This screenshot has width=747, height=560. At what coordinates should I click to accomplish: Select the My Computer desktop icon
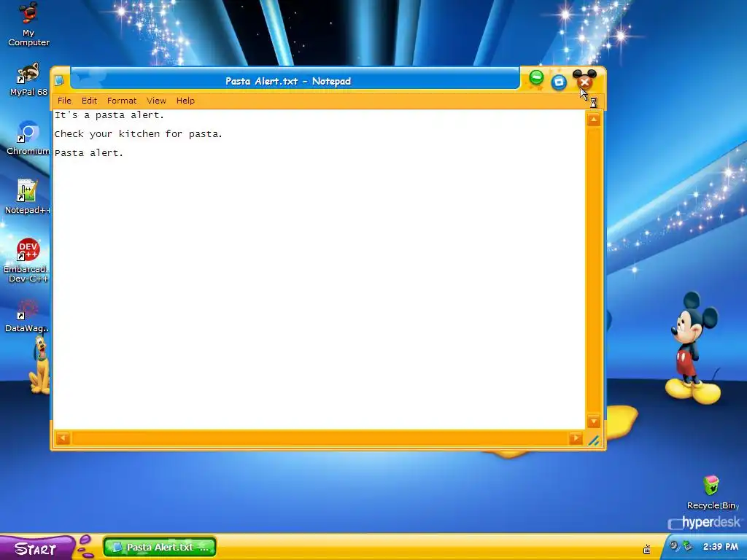tap(28, 24)
